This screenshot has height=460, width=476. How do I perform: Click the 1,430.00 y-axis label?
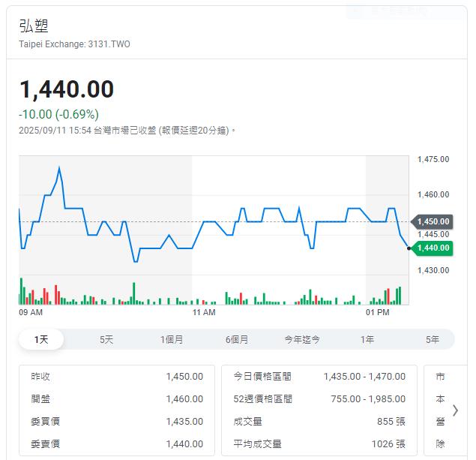tap(433, 270)
